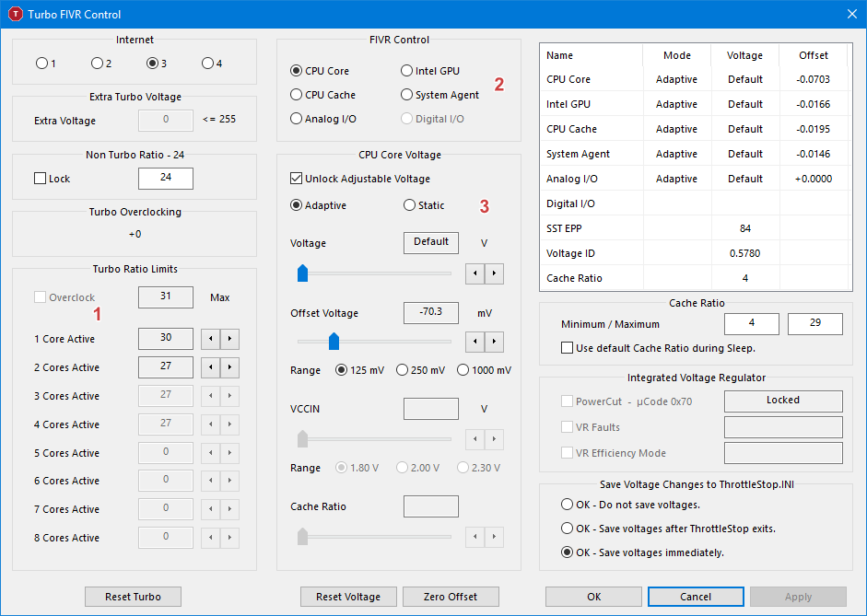Viewport: 867px width, 616px height.
Task: Click the Reset Turbo button
Action: tap(133, 597)
